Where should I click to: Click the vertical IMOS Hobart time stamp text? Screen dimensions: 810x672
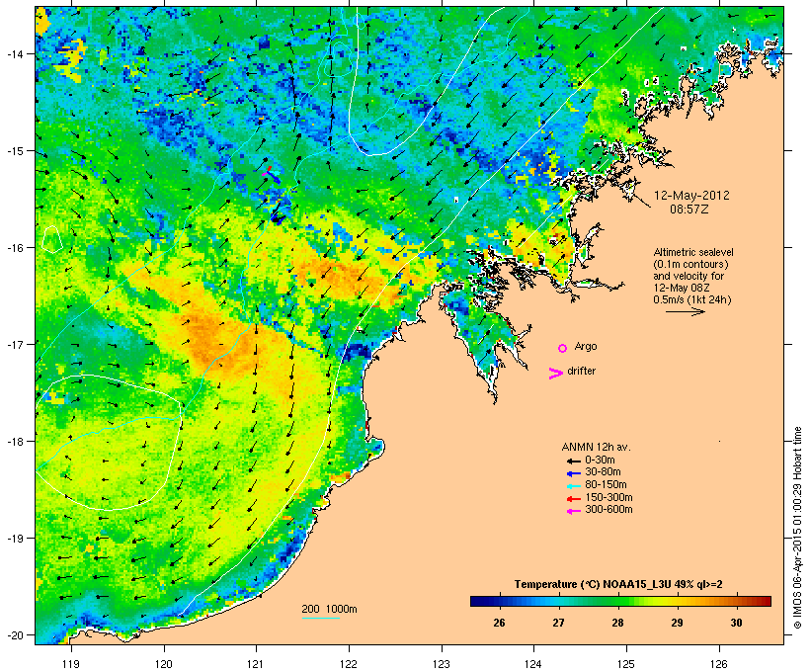coord(797,528)
